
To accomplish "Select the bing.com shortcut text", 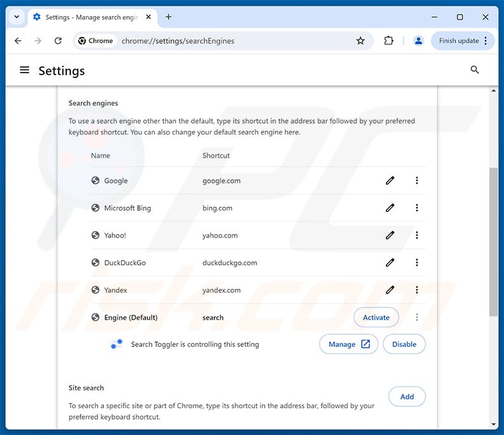I will pos(218,208).
